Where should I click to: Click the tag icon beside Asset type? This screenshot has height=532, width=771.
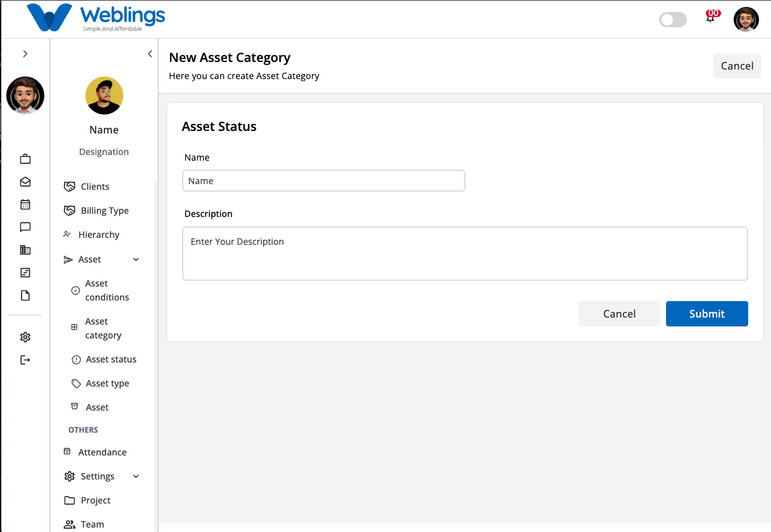tap(76, 383)
